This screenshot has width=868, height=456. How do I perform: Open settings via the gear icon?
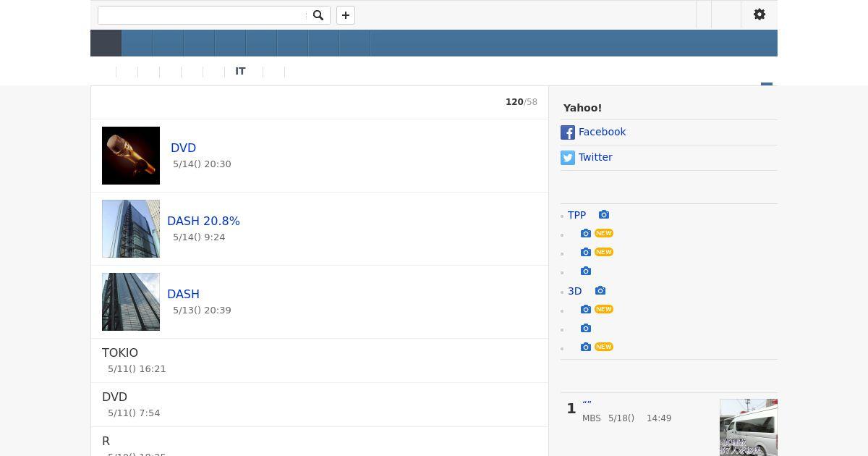[759, 14]
